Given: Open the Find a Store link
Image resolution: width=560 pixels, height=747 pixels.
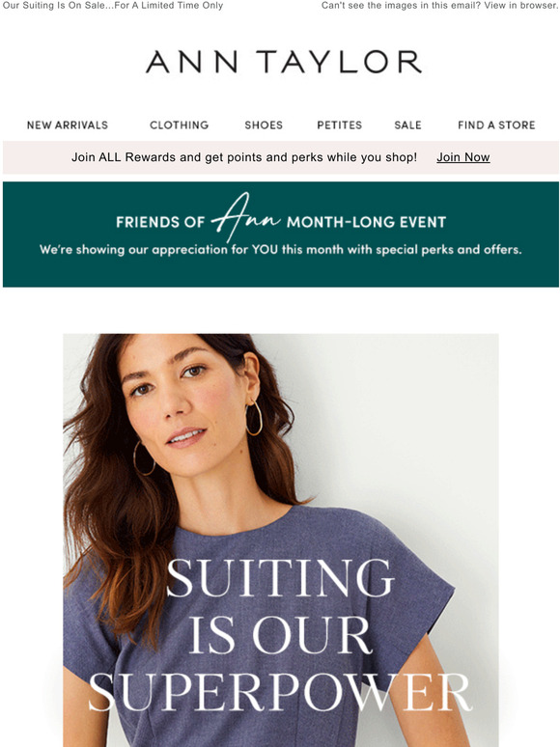Looking at the screenshot, I should pos(496,125).
